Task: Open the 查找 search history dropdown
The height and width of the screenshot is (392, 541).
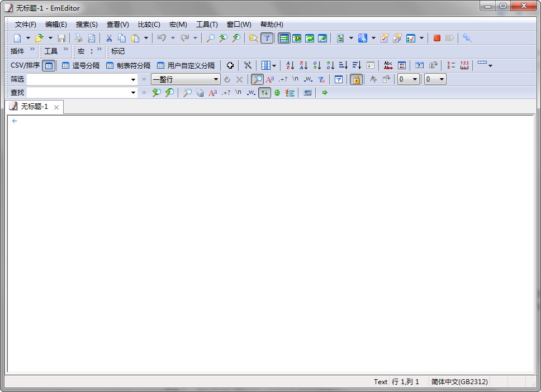Action: pyautogui.click(x=133, y=93)
